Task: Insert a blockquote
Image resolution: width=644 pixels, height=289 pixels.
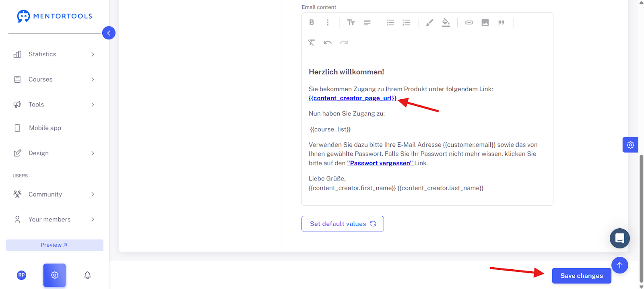Action: click(501, 23)
